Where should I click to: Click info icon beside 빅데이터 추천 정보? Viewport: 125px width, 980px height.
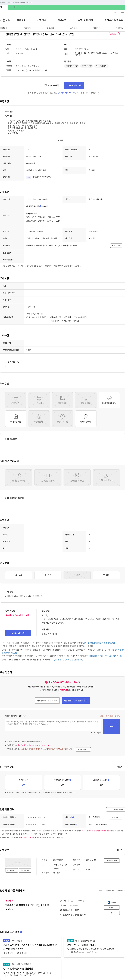point(21,932)
